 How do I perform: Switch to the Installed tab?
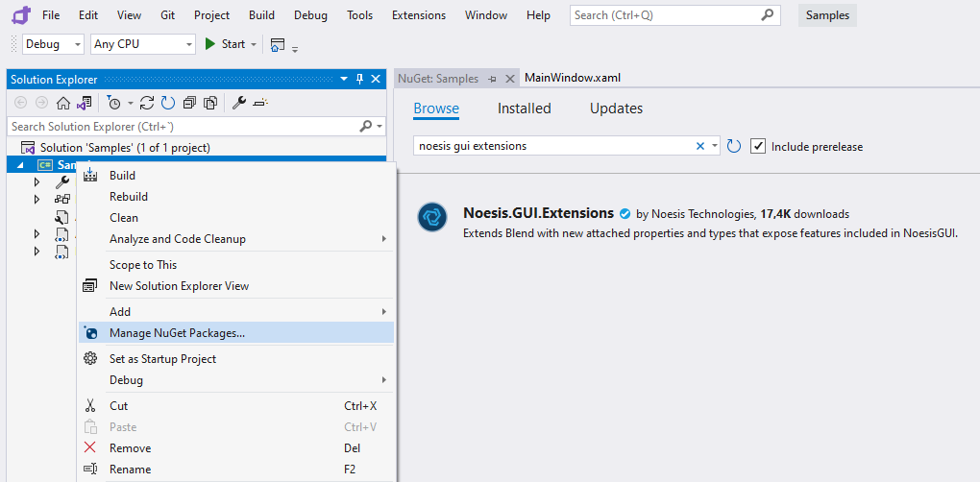524,108
